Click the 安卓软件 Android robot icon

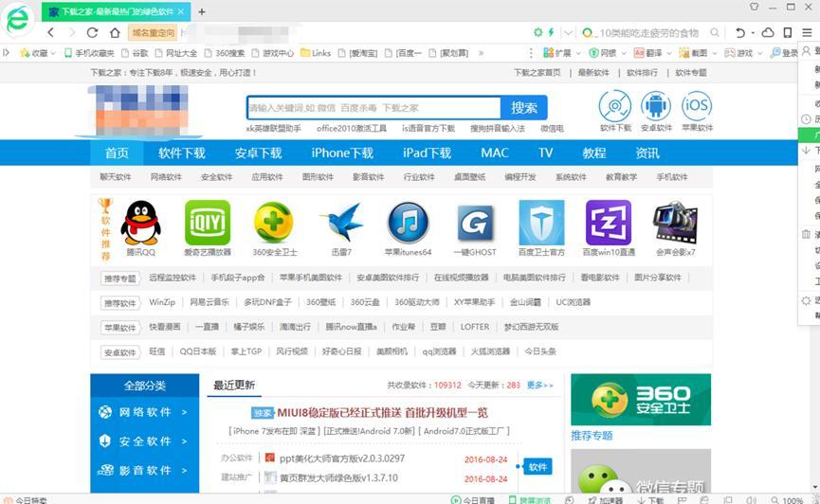(656, 106)
